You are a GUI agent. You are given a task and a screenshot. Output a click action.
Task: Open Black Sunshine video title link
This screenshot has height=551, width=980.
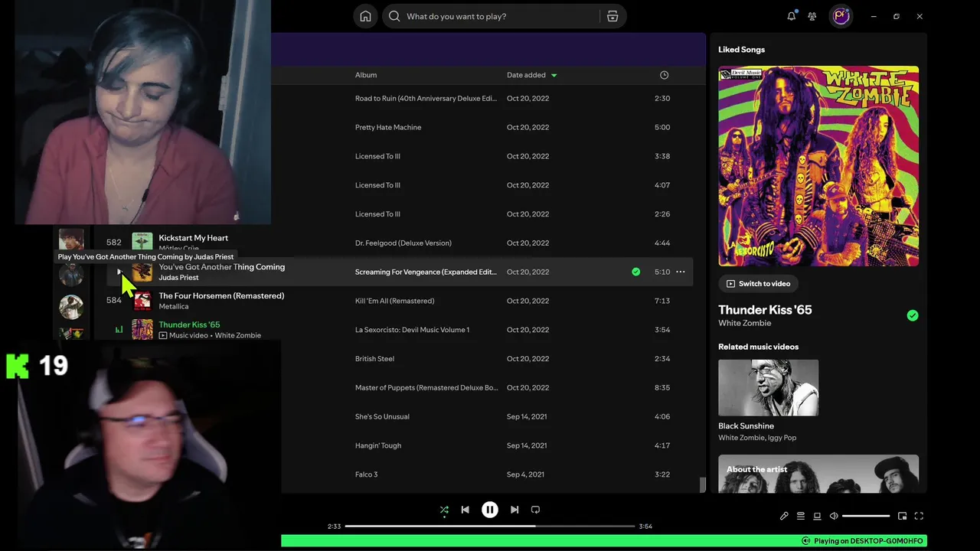pyautogui.click(x=746, y=425)
